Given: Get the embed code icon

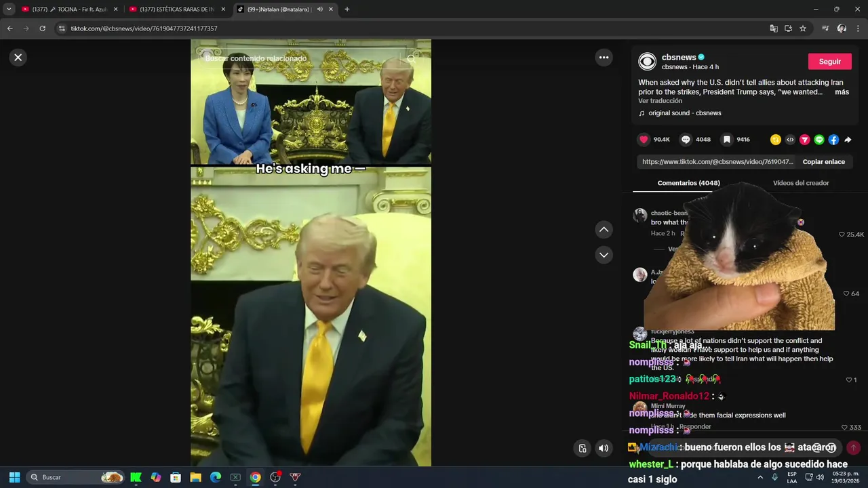Looking at the screenshot, I should [x=790, y=140].
